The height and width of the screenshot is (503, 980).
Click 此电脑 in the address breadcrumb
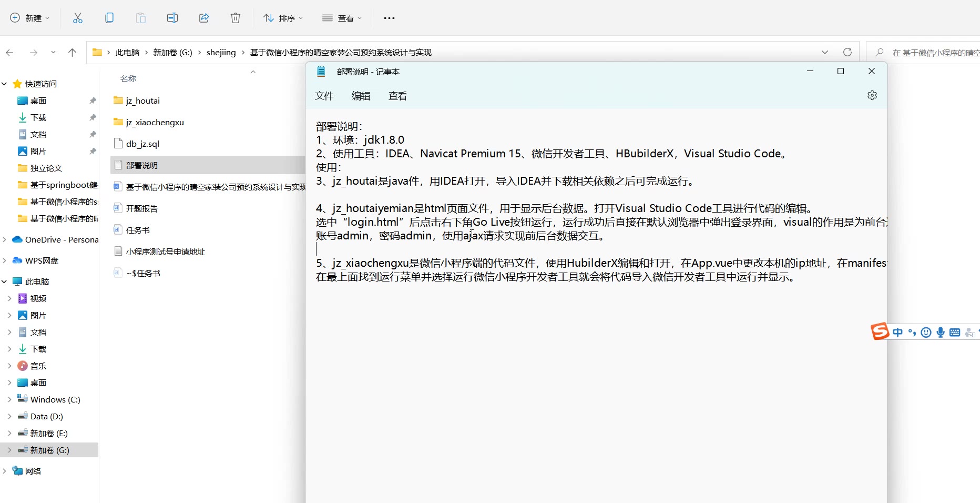128,52
